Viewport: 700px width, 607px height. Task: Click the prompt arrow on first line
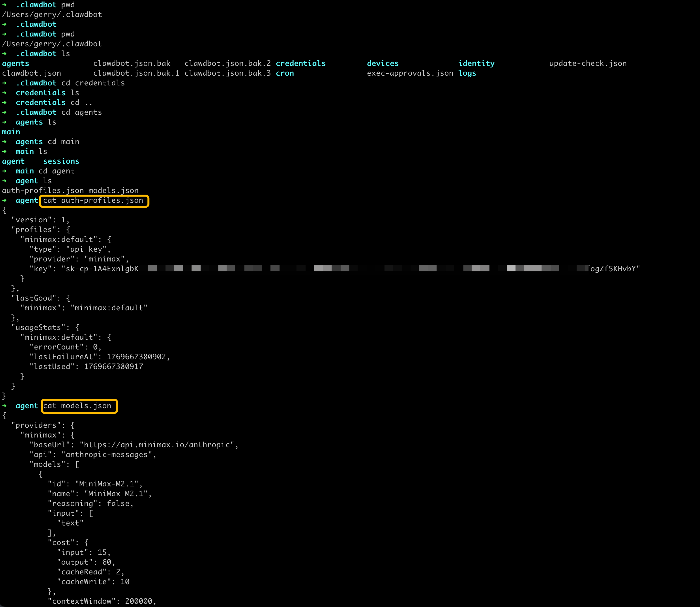point(5,5)
